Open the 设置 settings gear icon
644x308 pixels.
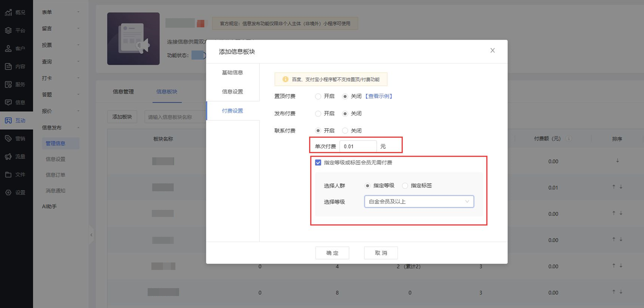[8, 192]
